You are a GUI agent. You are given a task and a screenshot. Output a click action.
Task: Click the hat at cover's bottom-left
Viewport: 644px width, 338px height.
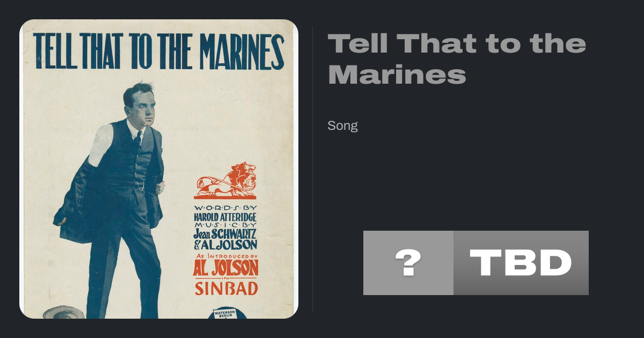(63, 312)
